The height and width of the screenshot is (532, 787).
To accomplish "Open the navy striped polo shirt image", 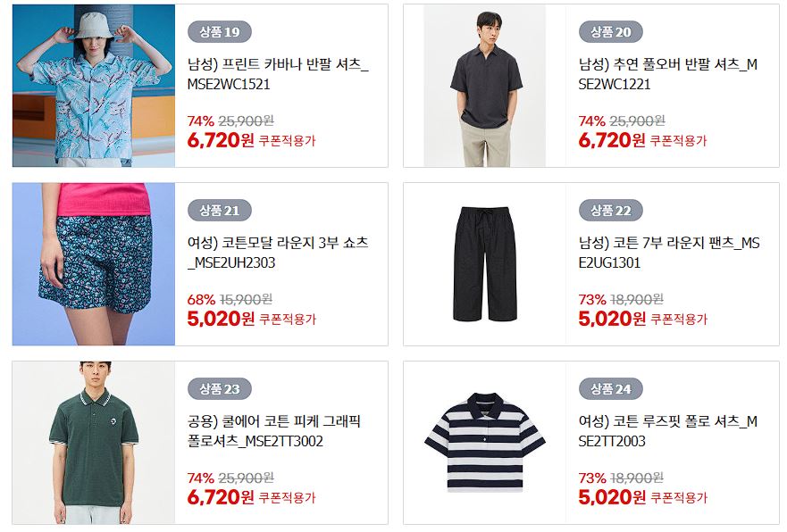I will tap(485, 443).
